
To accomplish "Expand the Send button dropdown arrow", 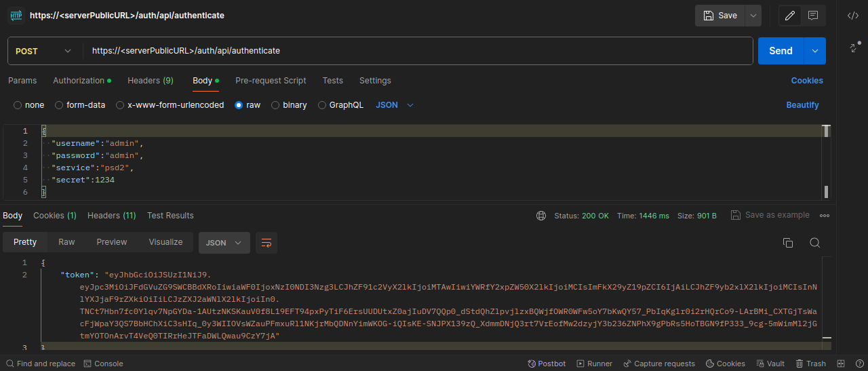I will tap(814, 51).
